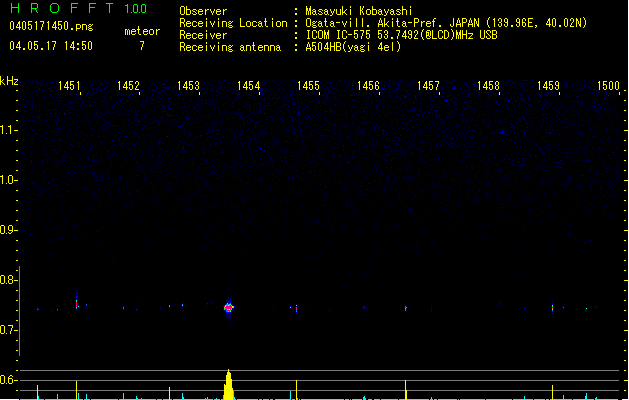Click the echo spot between 1456 and 1457
This screenshot has height=400, width=629.
point(406,308)
